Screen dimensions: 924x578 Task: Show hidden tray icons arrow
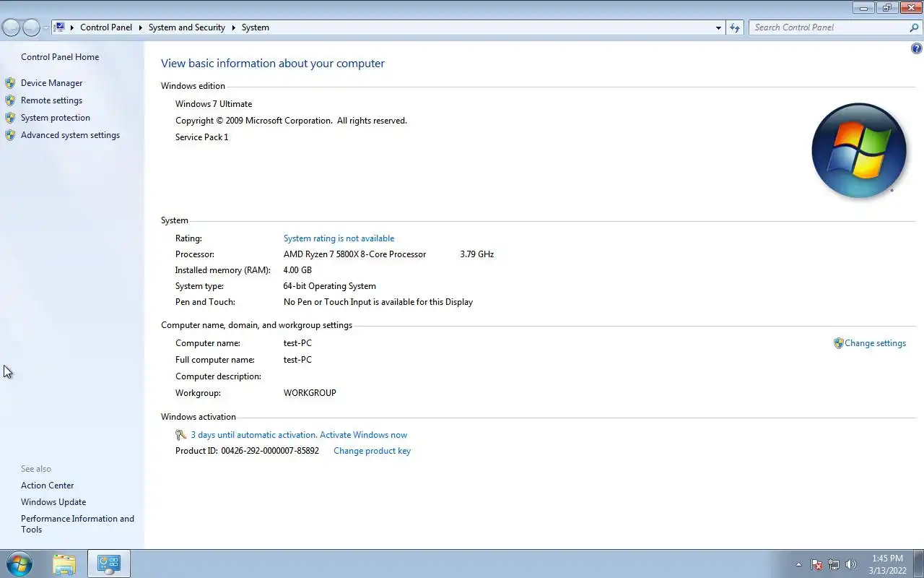point(798,564)
